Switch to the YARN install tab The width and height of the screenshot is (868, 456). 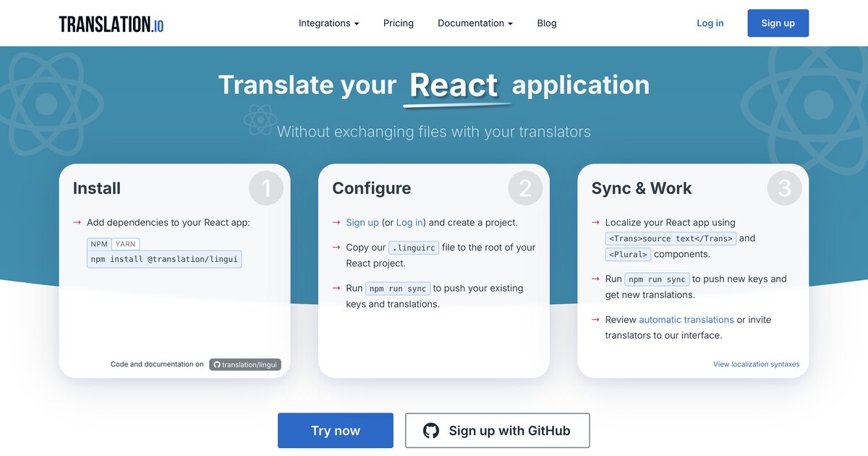tap(125, 244)
